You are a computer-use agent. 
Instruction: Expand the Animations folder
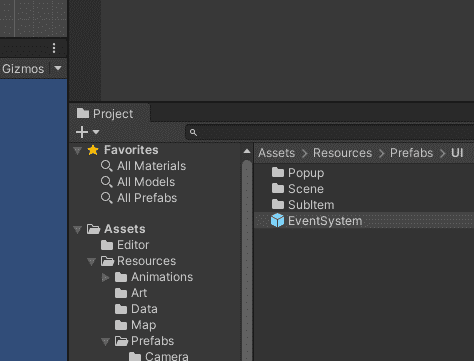tap(105, 277)
